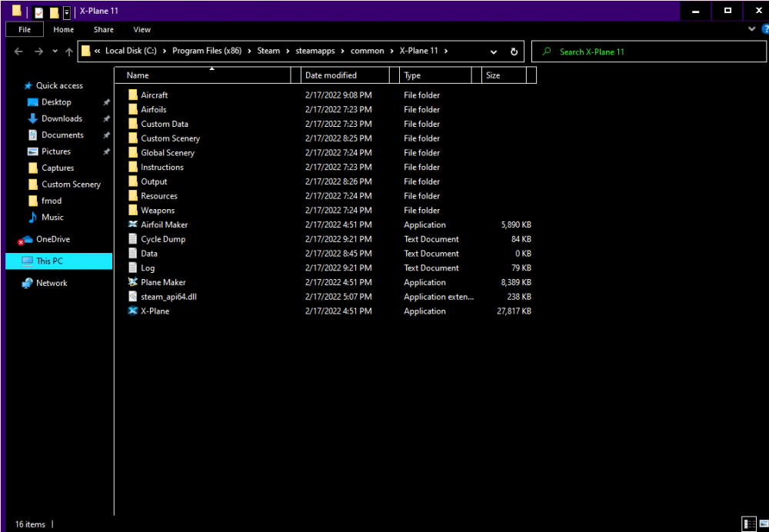Open the File menu
Image resolution: width=769 pixels, height=532 pixels.
tap(25, 29)
